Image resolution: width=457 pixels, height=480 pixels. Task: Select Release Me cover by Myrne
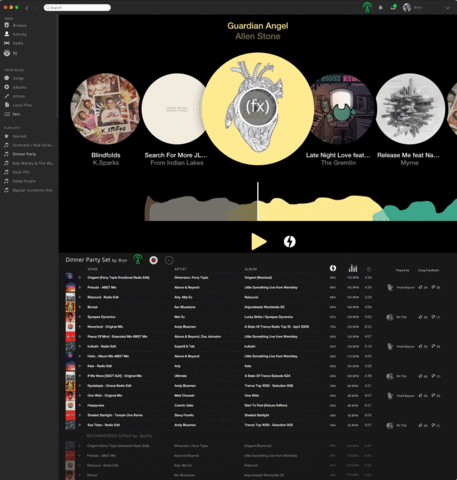[410, 109]
